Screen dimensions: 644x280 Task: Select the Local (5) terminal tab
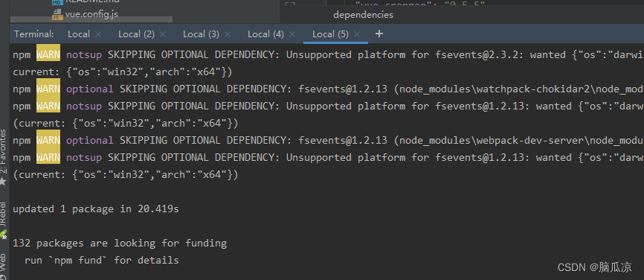(330, 34)
